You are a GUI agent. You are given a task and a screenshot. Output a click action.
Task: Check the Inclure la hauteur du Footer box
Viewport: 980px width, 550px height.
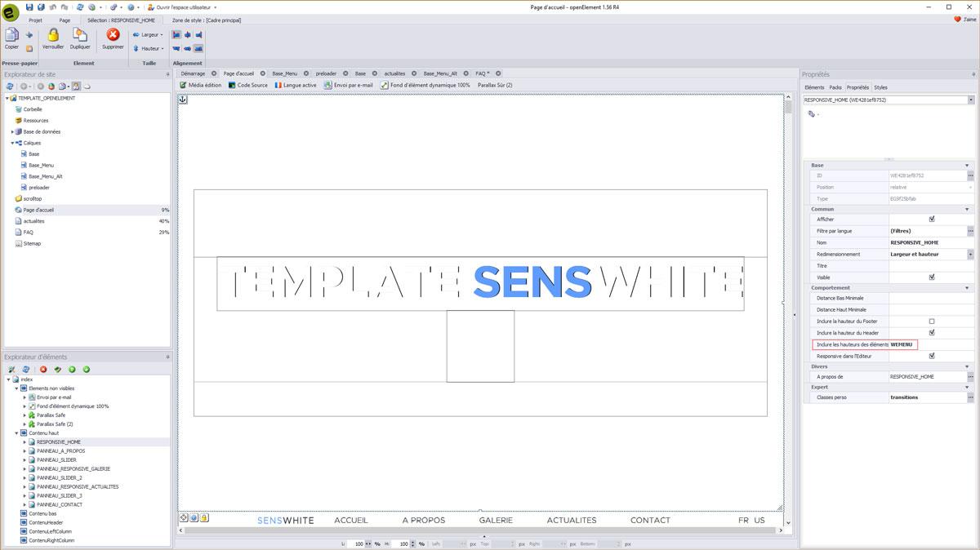932,322
